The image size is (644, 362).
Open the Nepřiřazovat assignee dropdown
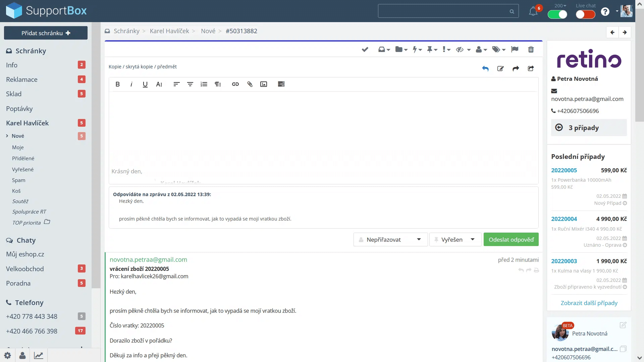point(390,240)
